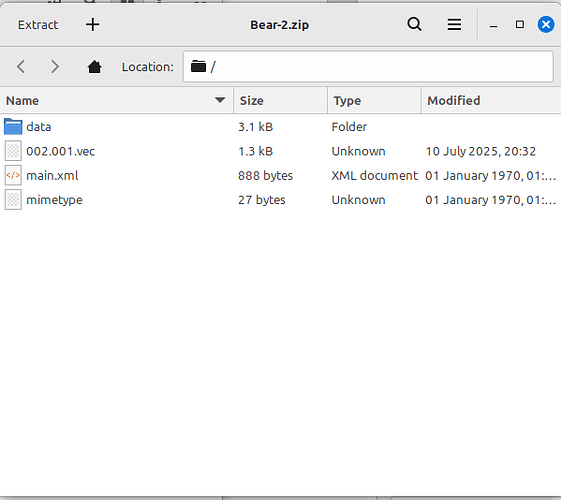
Task: Open search with the magnifier icon
Action: click(414, 25)
